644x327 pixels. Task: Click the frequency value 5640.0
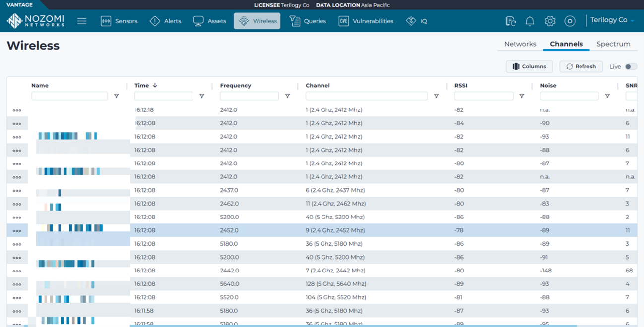pyautogui.click(x=229, y=284)
